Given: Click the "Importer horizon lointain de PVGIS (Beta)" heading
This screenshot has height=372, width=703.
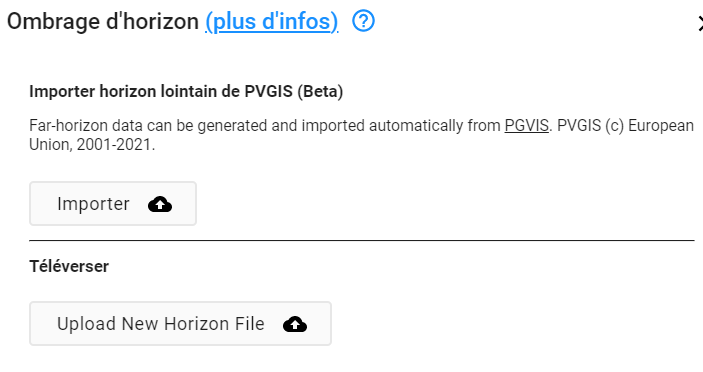Looking at the screenshot, I should tap(186, 91).
